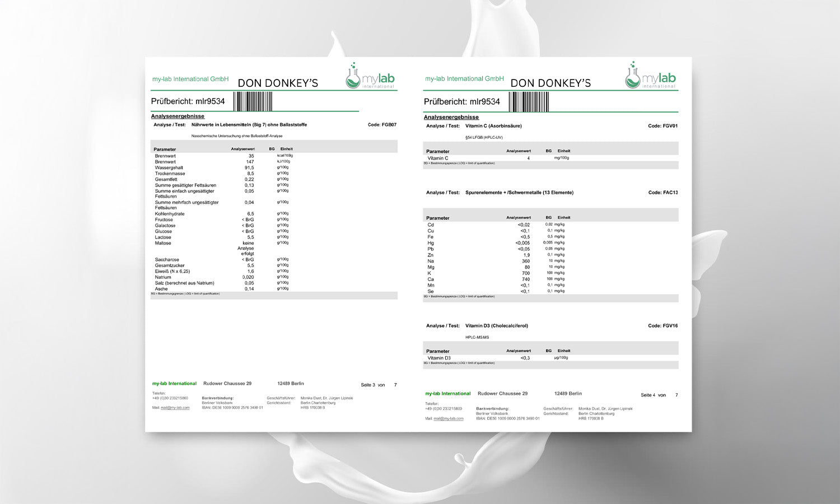Click the barcode on the left page
The width and height of the screenshot is (840, 504).
(x=253, y=101)
